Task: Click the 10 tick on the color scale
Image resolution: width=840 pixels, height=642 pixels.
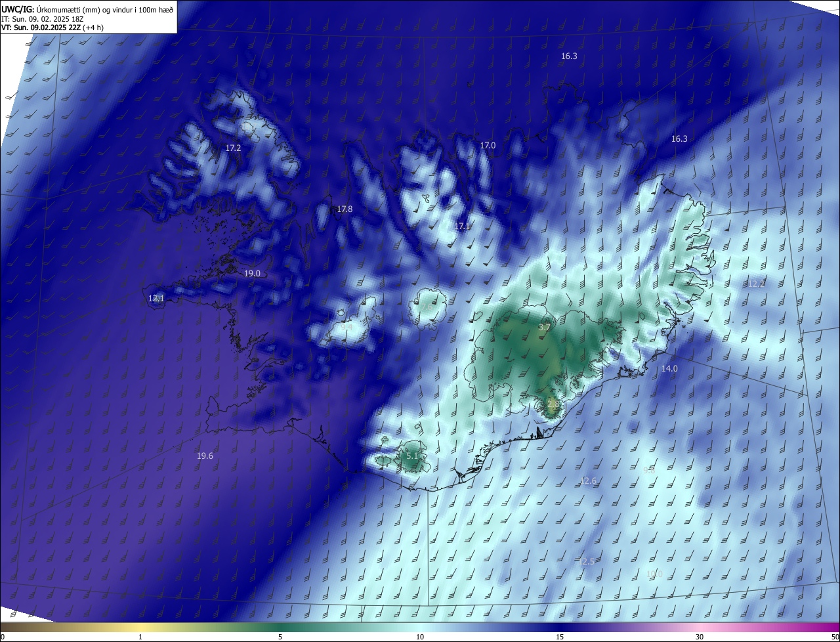Action: coord(420,637)
